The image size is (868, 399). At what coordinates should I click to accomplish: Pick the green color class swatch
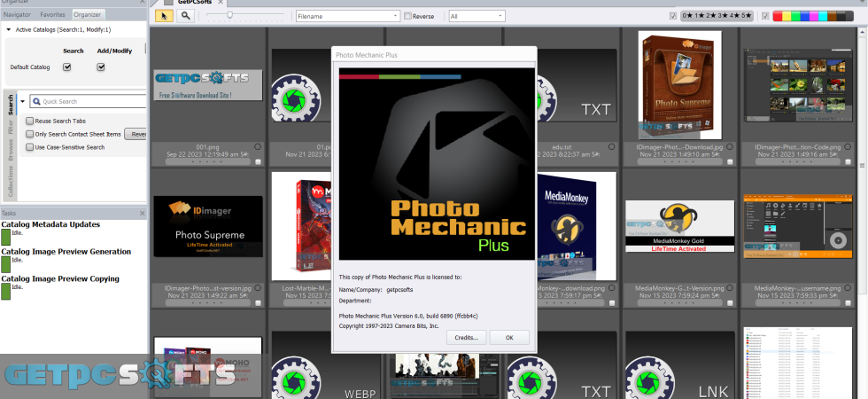[x=795, y=16]
